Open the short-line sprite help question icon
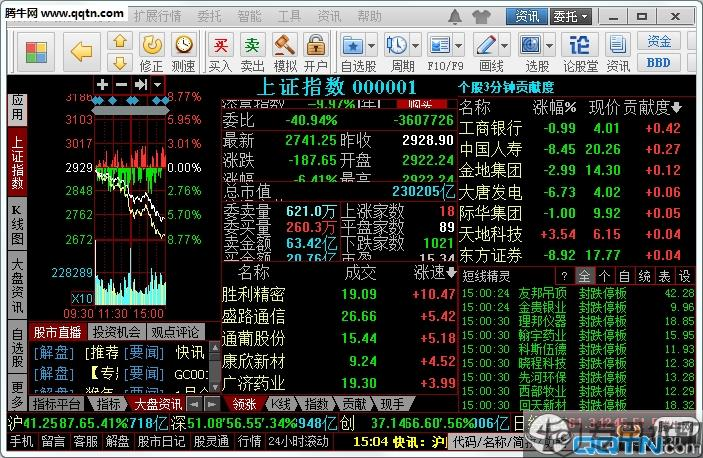This screenshot has height=458, width=703. click(564, 276)
